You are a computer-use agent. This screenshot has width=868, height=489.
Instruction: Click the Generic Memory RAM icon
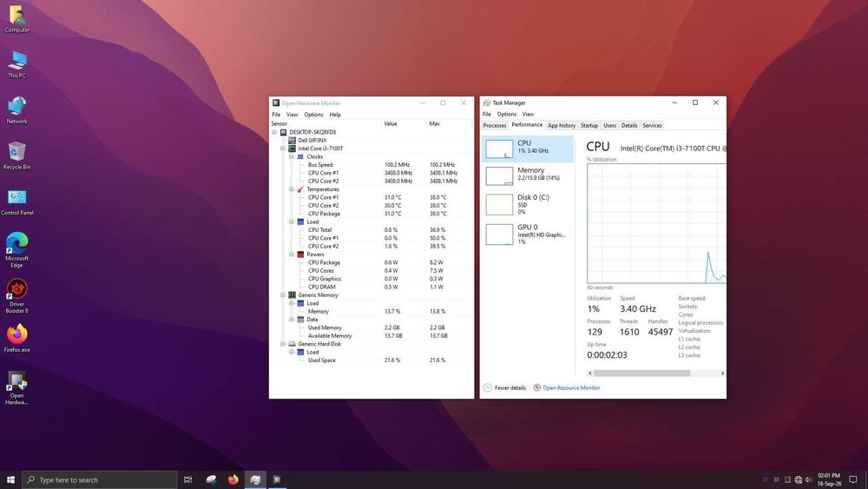[x=292, y=295]
